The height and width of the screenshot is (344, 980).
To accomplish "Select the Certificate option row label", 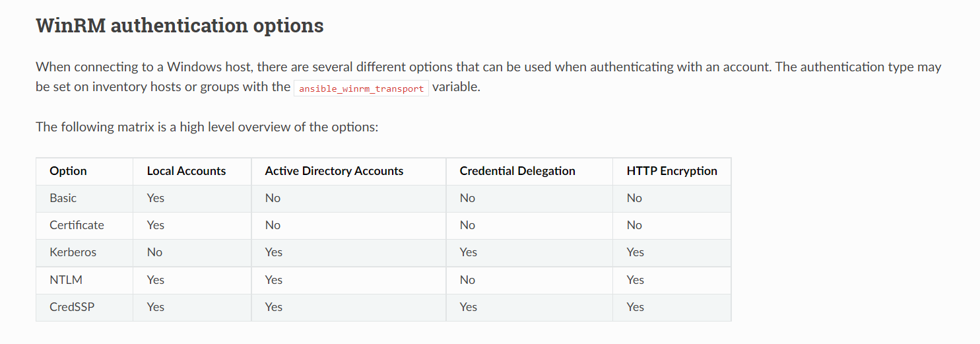I will [77, 225].
